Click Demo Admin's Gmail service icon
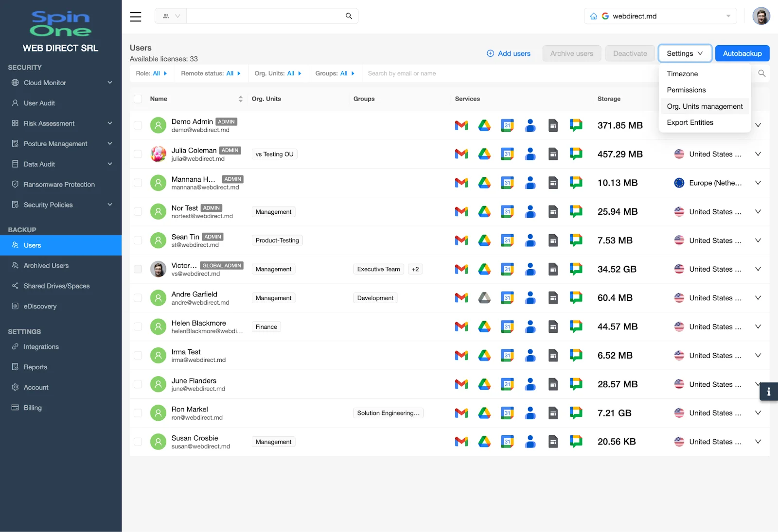The height and width of the screenshot is (532, 778). pos(461,125)
